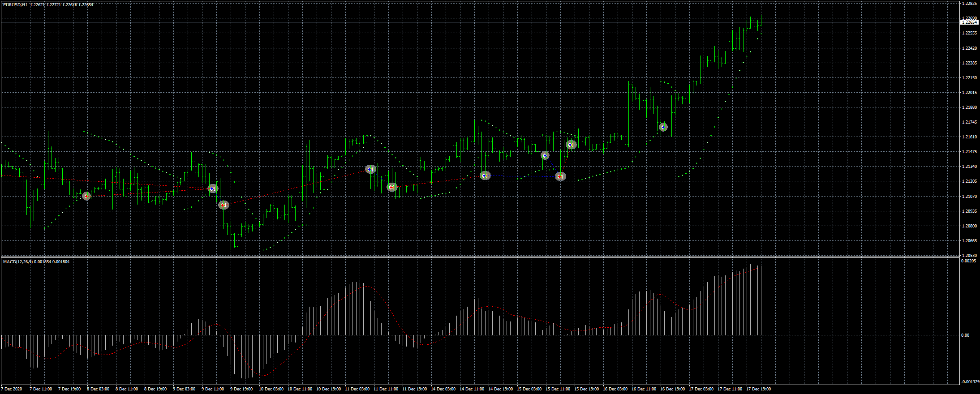Click the 7 Dec 19:00 time axis label

pyautogui.click(x=69, y=389)
